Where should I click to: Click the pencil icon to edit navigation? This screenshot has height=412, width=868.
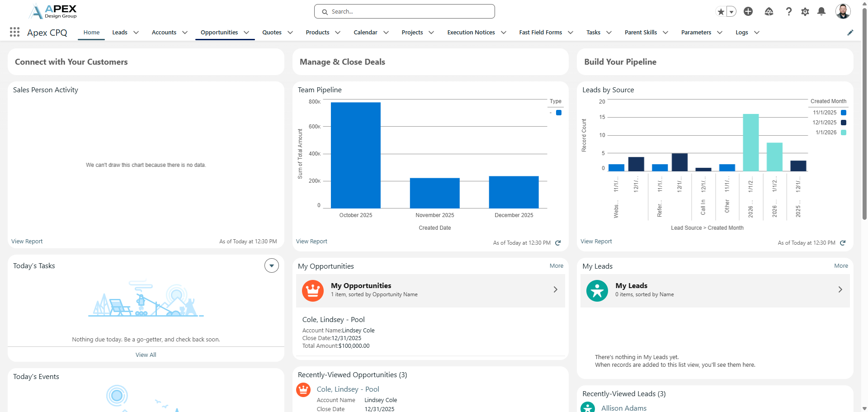point(850,33)
